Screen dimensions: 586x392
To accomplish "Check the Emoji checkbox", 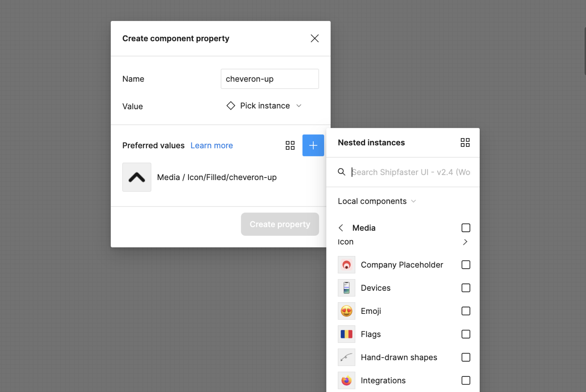I will click(466, 311).
